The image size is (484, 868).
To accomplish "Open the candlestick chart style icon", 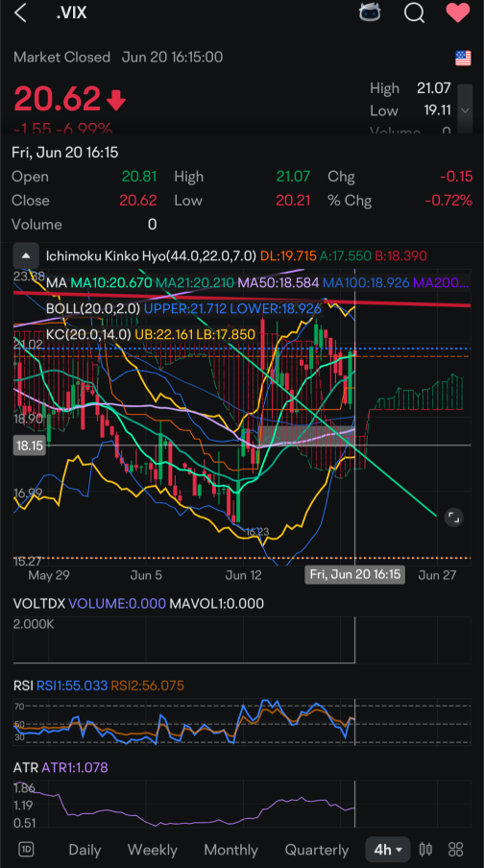I will [x=425, y=849].
